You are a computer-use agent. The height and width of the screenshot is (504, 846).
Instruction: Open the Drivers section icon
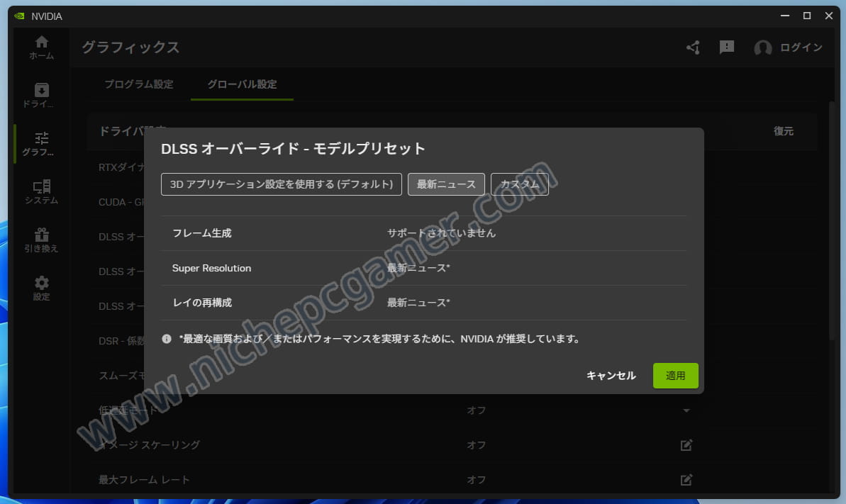(x=42, y=91)
